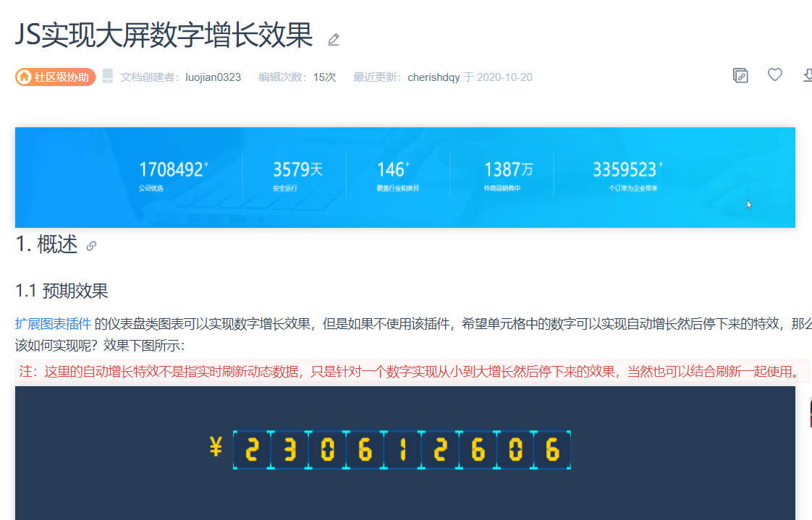Open the 扩展图表插件 link
The image size is (812, 520).
53,324
